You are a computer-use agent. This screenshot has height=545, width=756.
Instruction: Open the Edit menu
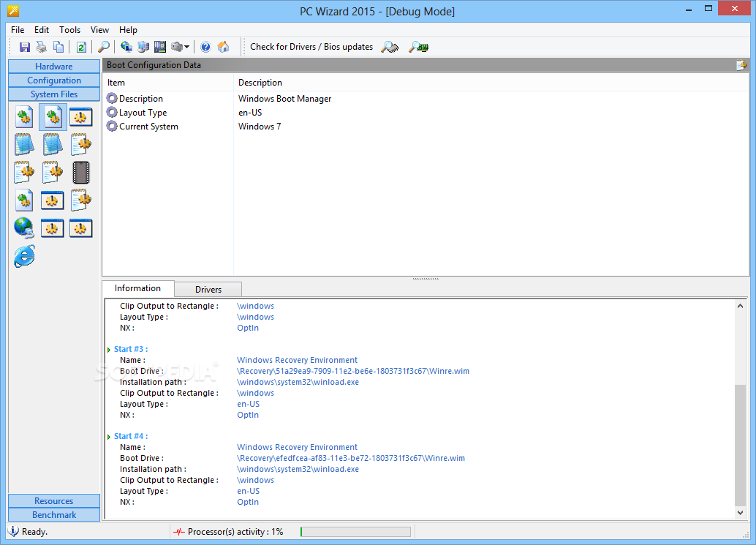click(42, 30)
